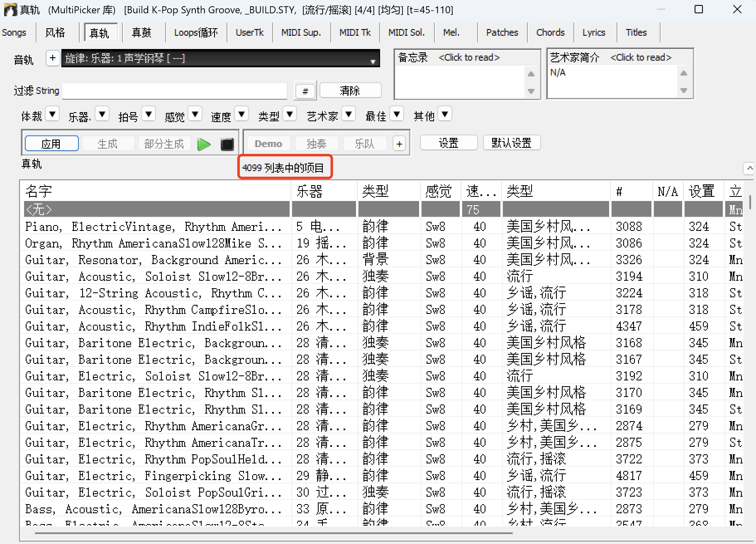The width and height of the screenshot is (756, 544).
Task: Click the 乐队 button
Action: click(x=365, y=144)
